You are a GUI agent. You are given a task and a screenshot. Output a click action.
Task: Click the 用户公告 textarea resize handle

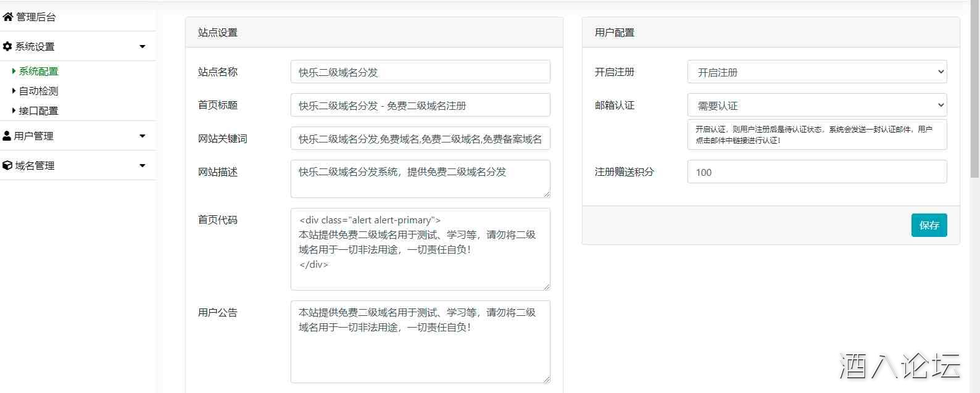click(x=547, y=379)
